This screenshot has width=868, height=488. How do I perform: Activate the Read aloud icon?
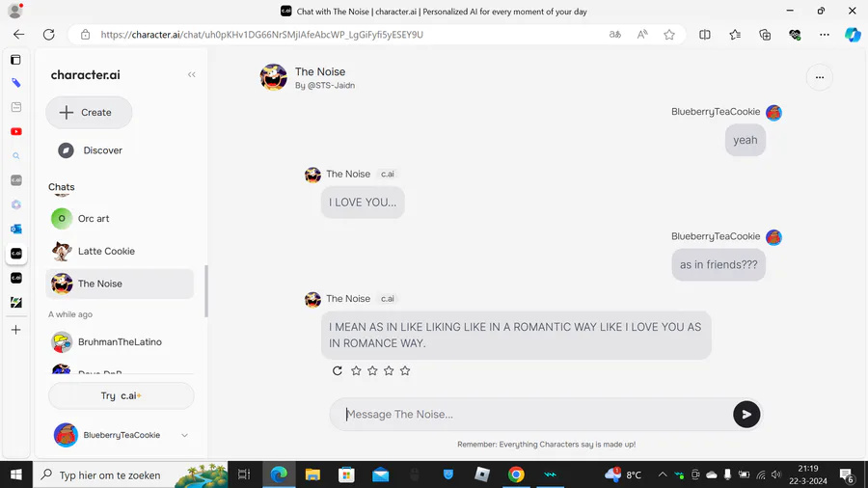642,35
